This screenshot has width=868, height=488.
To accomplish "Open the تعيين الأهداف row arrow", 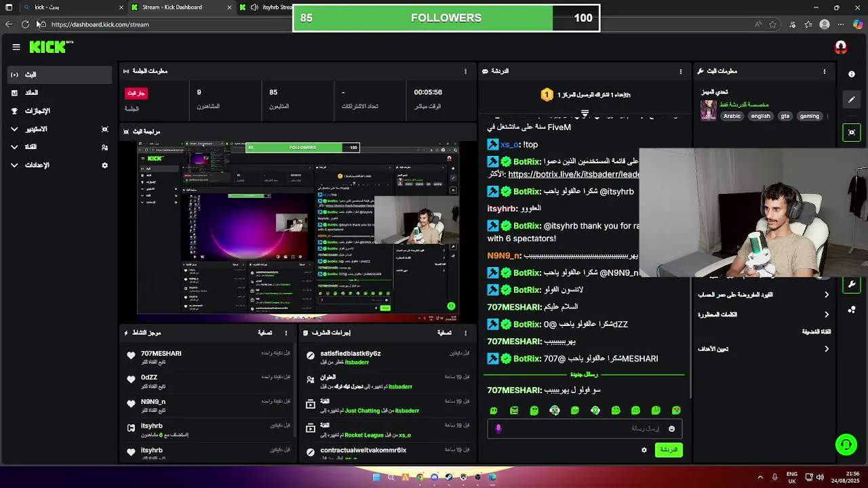I will [827, 349].
